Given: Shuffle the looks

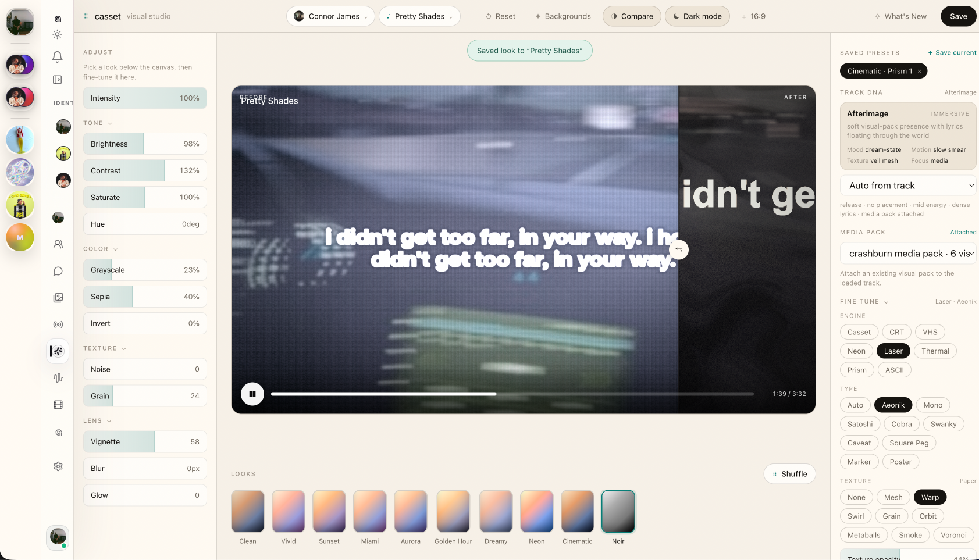Looking at the screenshot, I should 790,474.
